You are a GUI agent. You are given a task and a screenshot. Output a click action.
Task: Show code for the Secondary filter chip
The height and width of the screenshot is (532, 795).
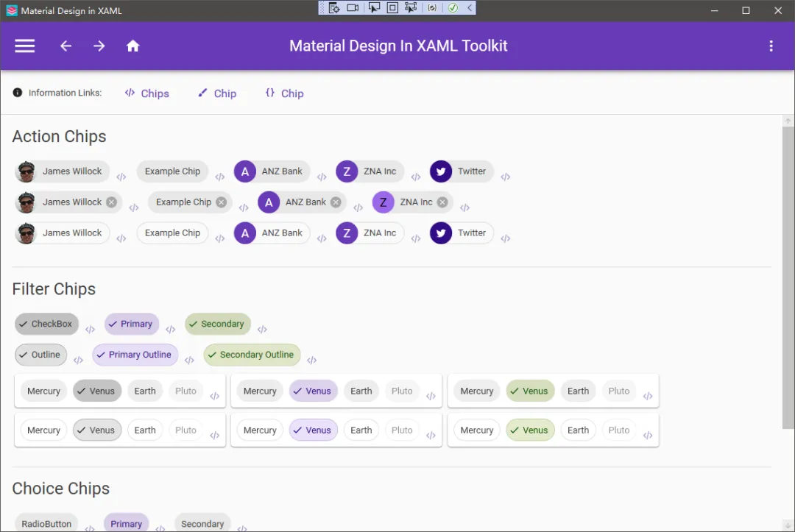(x=262, y=330)
